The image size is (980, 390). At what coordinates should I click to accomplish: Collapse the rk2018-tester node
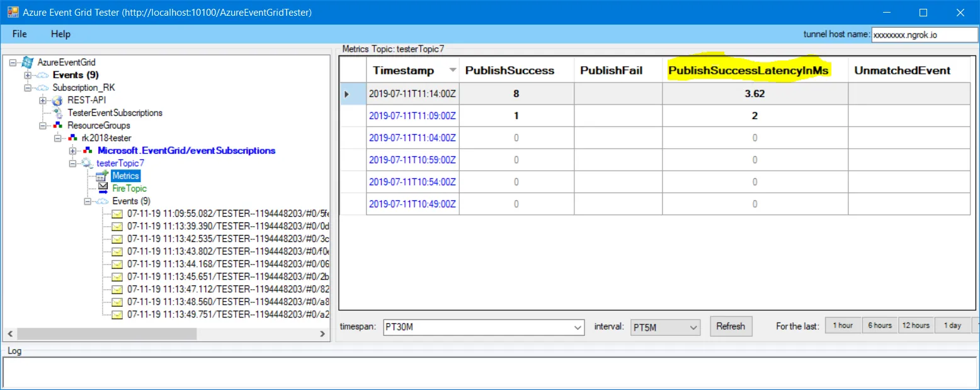click(x=58, y=138)
